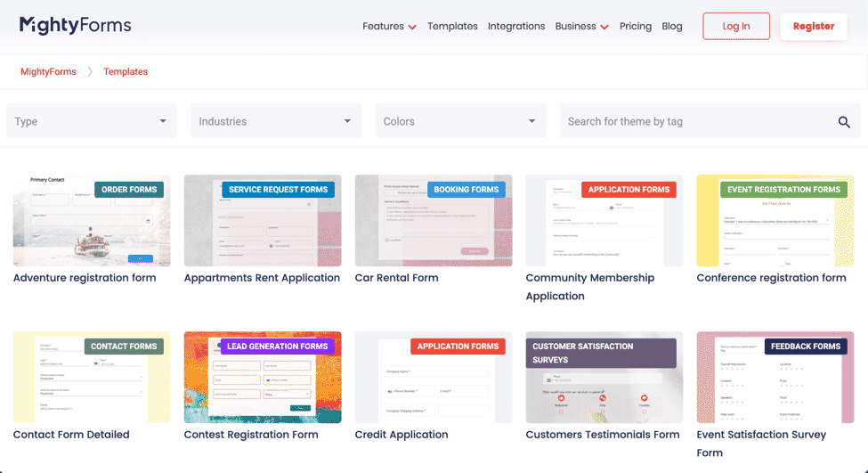Image resolution: width=868 pixels, height=473 pixels.
Task: Open the Templates menu item
Action: click(452, 27)
